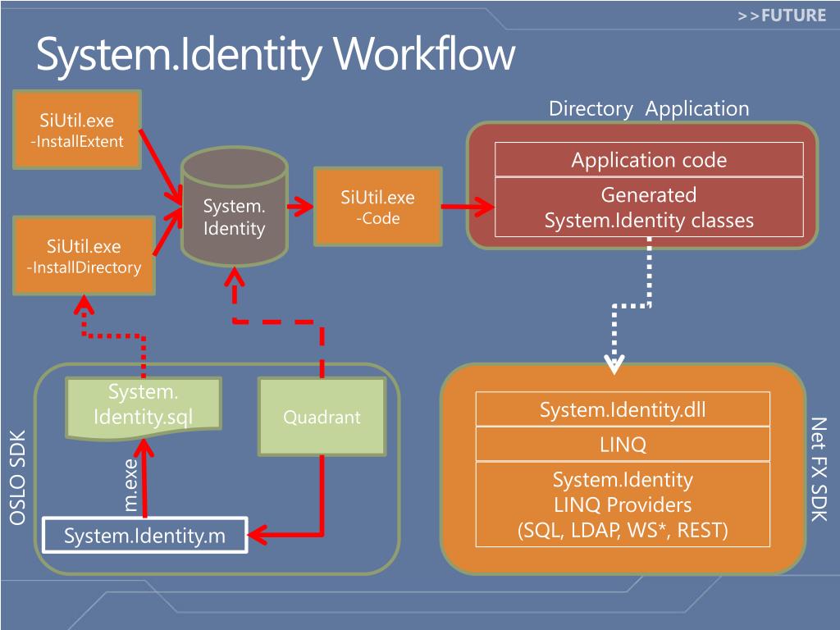Click the System.Identity database cylinder
The width and height of the screenshot is (840, 630).
click(234, 206)
